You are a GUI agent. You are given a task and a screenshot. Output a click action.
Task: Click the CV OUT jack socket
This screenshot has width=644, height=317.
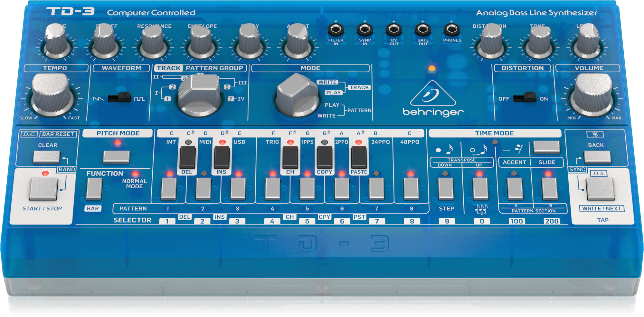tap(393, 30)
